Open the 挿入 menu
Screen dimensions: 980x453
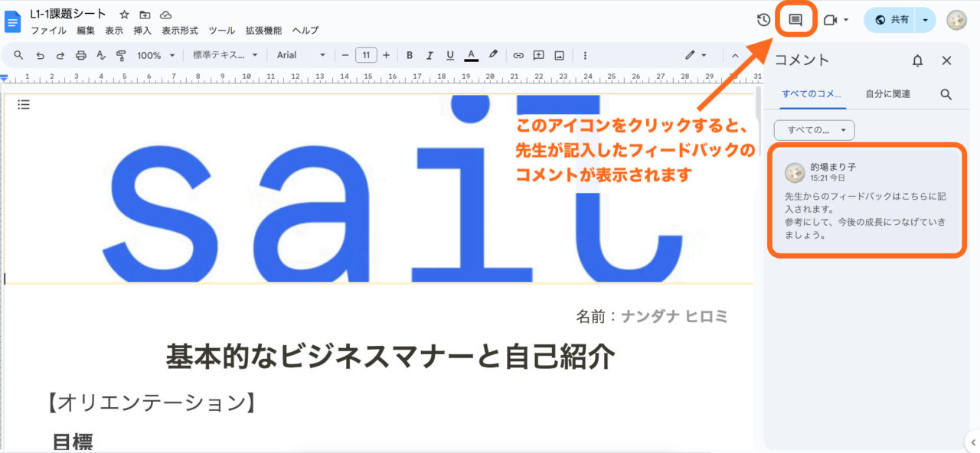pyautogui.click(x=142, y=31)
